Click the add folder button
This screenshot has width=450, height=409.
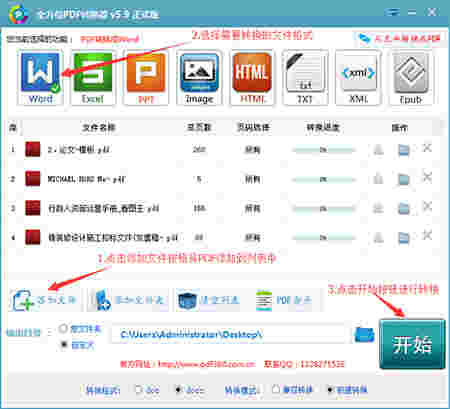(x=129, y=300)
